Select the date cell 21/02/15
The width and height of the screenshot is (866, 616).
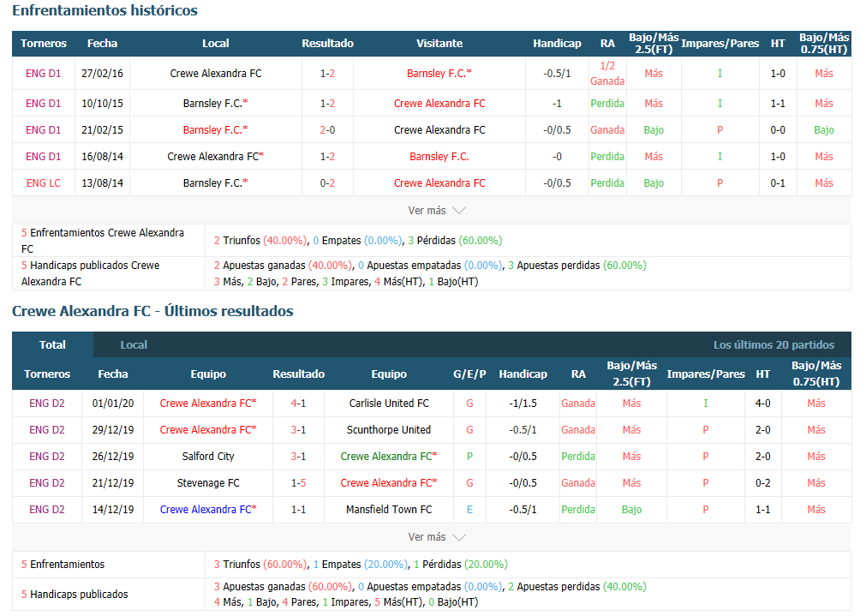point(102,130)
